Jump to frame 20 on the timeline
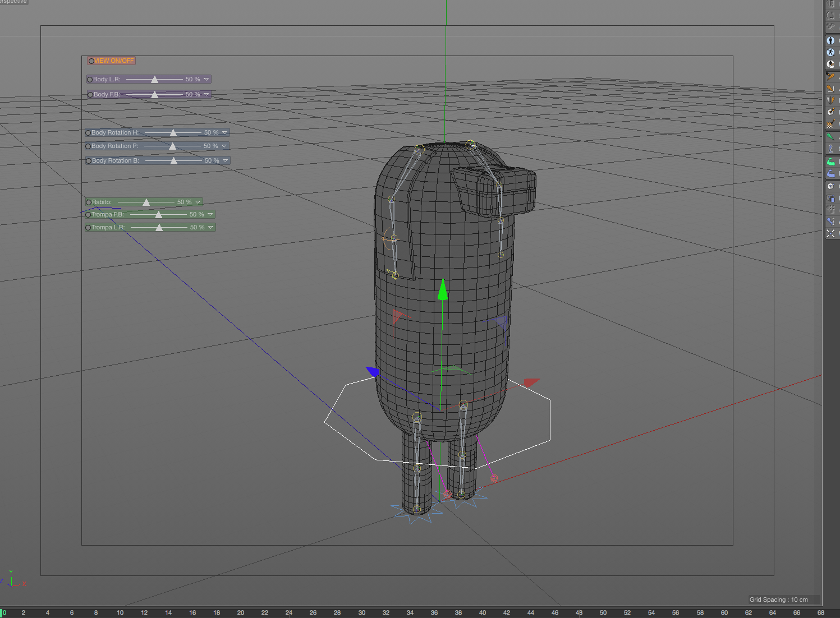840x618 pixels. (241, 613)
